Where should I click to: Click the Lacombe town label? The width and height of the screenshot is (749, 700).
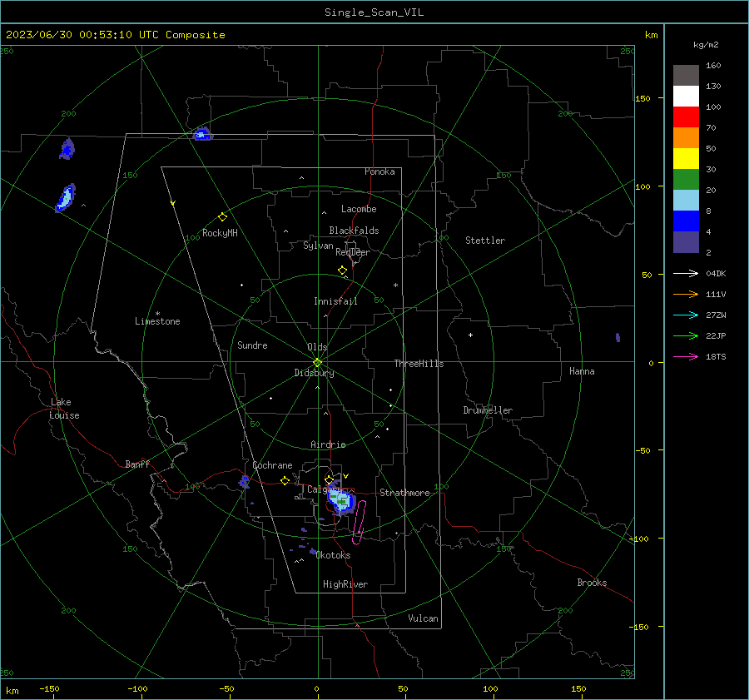coord(359,209)
